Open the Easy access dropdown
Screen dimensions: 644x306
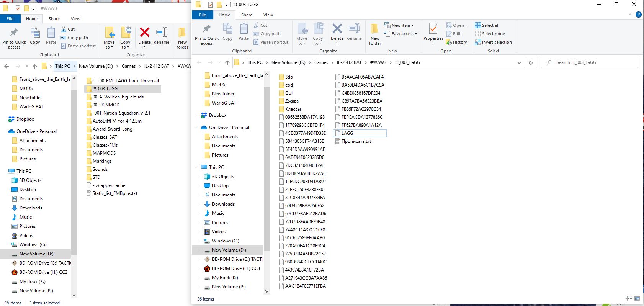pyautogui.click(x=400, y=34)
